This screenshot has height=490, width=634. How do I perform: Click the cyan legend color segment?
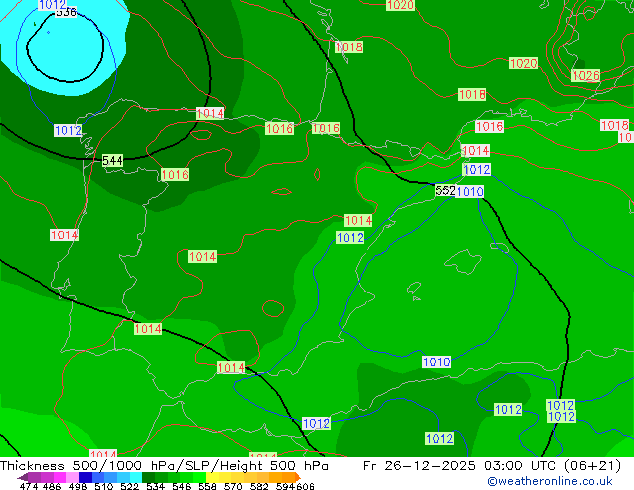(136, 477)
